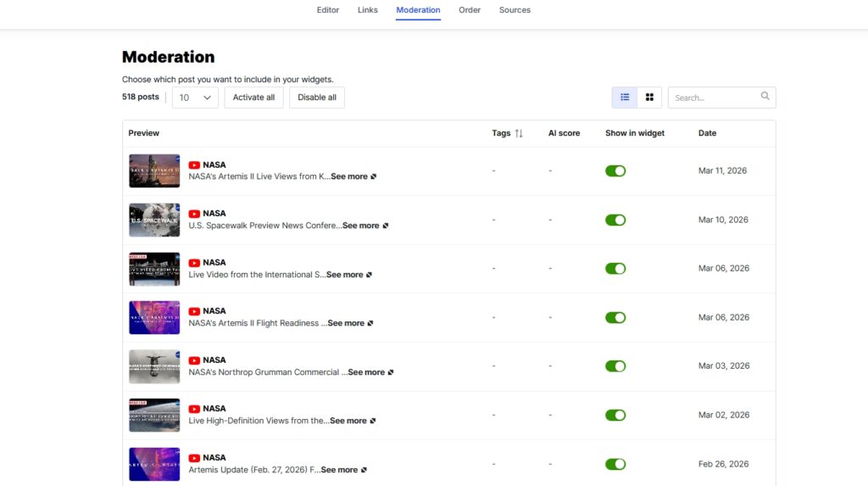
Task: Click See more on Artemis Update post
Action: (339, 470)
